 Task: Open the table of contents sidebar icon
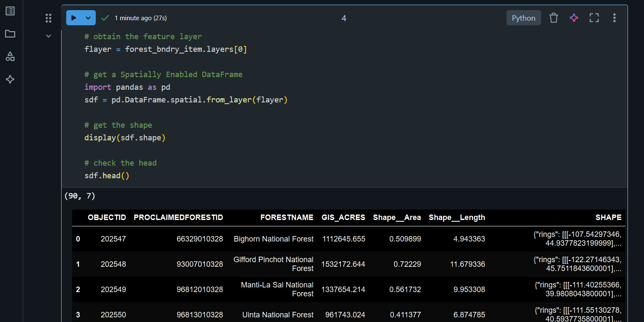pyautogui.click(x=10, y=11)
